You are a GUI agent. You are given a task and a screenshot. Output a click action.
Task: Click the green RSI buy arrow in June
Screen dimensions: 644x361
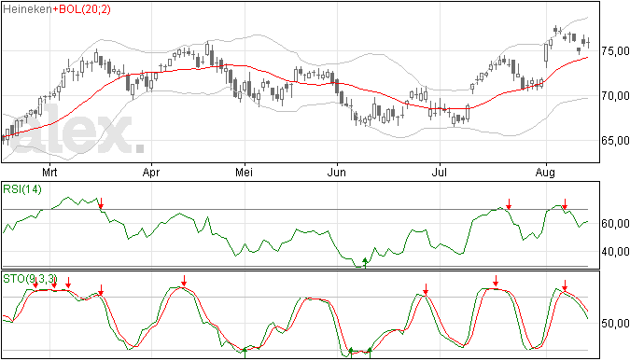365,263
